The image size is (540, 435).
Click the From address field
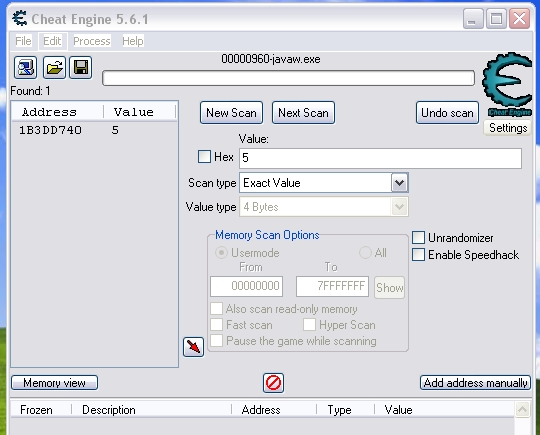(x=247, y=286)
